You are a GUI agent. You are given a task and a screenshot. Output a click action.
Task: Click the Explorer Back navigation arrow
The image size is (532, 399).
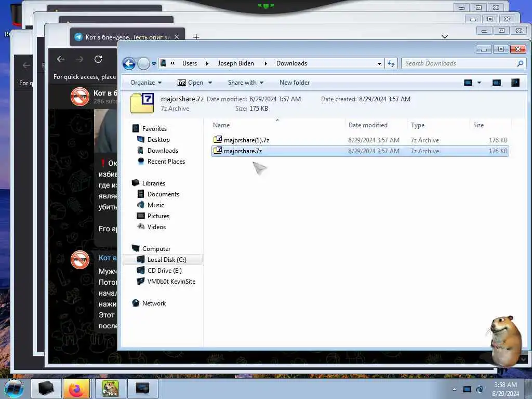pos(129,63)
